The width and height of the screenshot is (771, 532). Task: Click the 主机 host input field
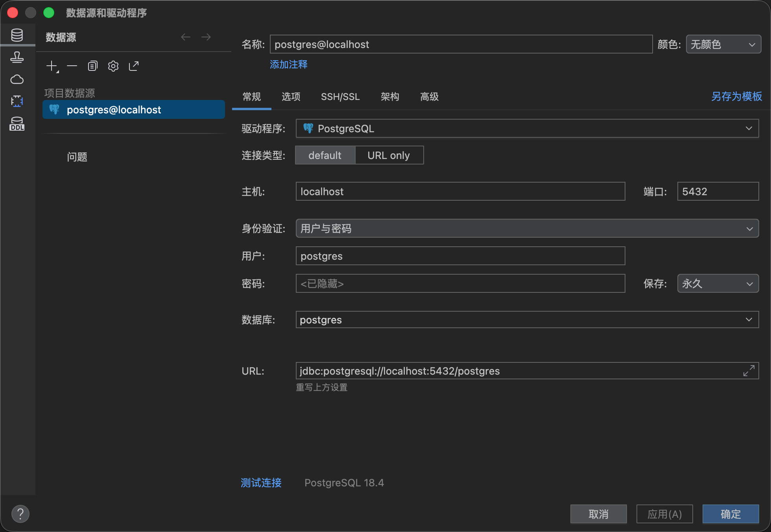click(x=460, y=192)
